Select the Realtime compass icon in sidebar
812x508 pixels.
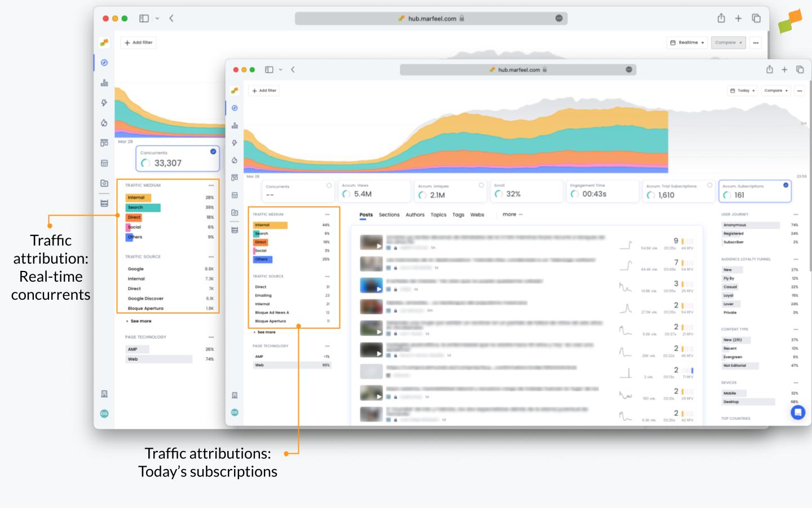click(235, 108)
